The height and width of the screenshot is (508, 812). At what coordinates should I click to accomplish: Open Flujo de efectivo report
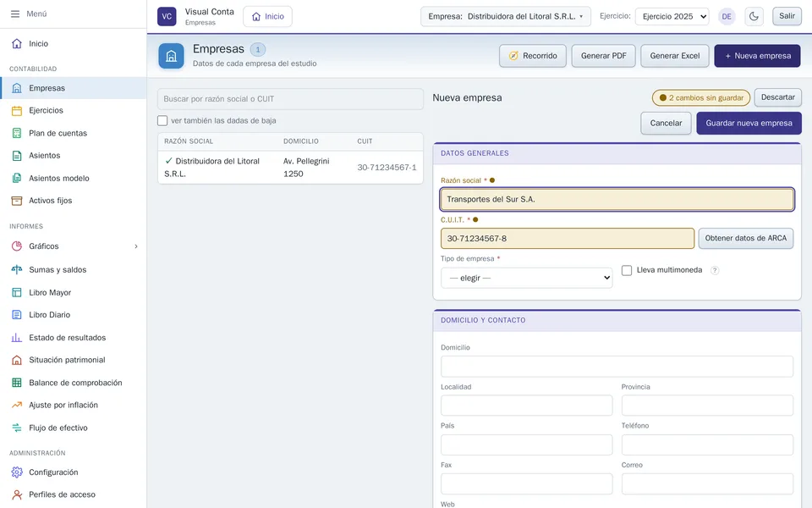[74, 428]
